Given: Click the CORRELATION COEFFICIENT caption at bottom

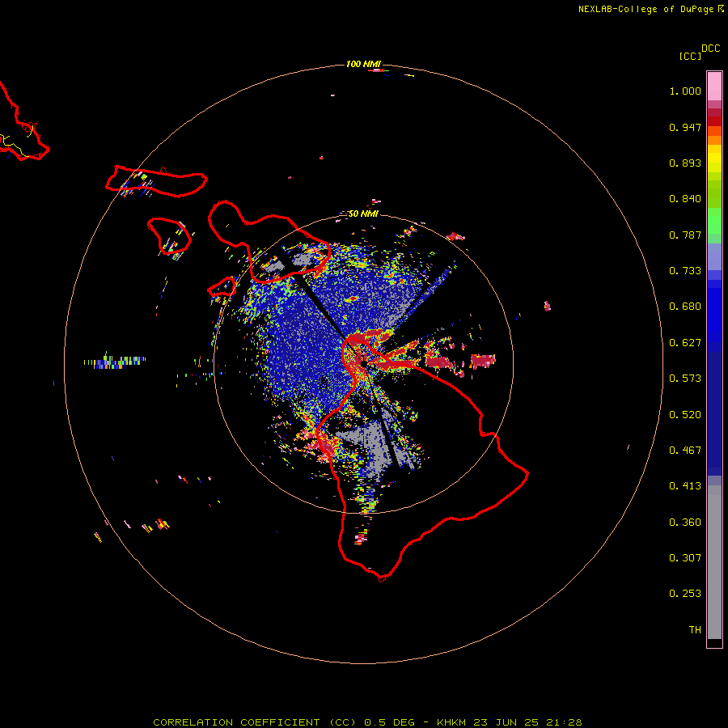Looking at the screenshot, I should (367, 722).
